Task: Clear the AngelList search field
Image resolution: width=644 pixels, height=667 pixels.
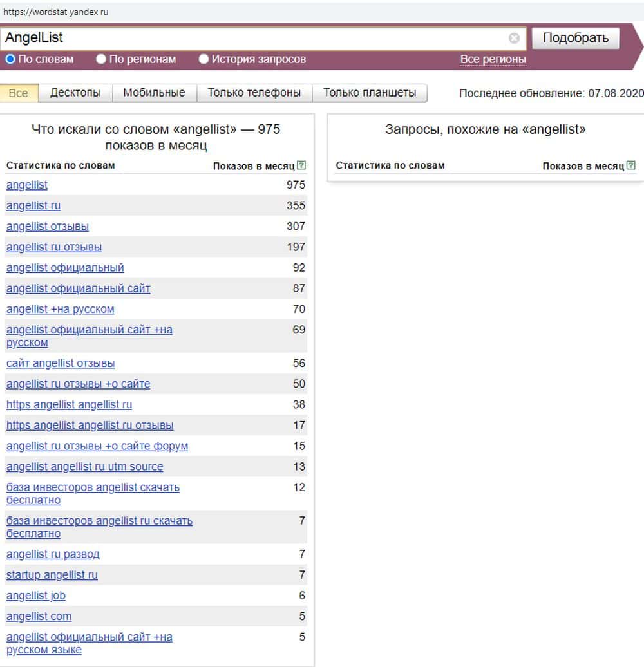Action: 514,38
